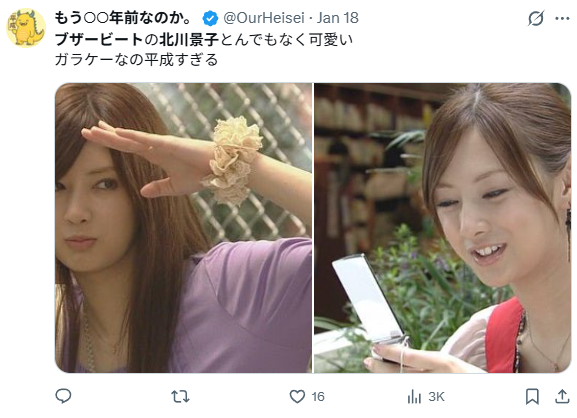577x418 pixels.
Task: Open display name もう○○年前なのか。
Action: [123, 18]
